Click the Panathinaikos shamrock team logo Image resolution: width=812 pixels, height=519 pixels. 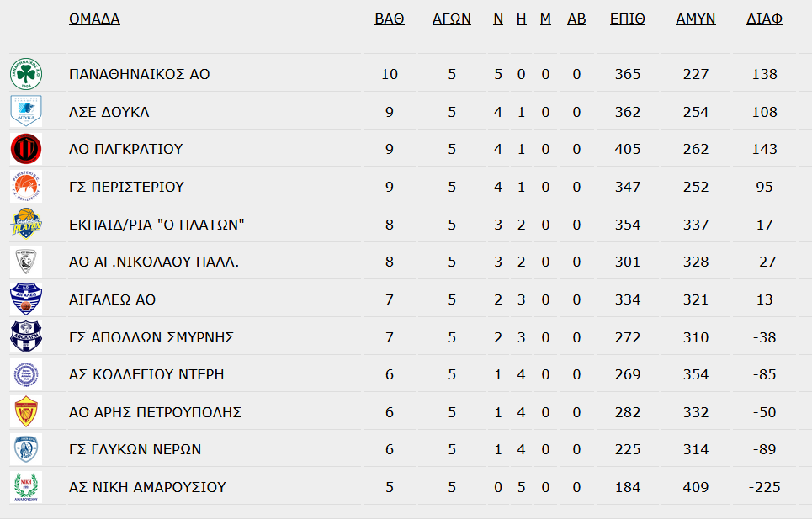[26, 74]
